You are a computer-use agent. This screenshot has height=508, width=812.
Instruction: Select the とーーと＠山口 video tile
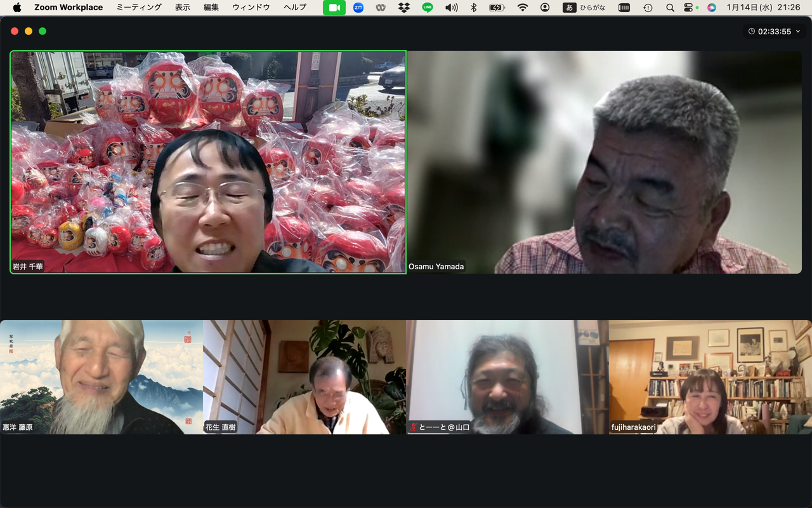point(507,377)
